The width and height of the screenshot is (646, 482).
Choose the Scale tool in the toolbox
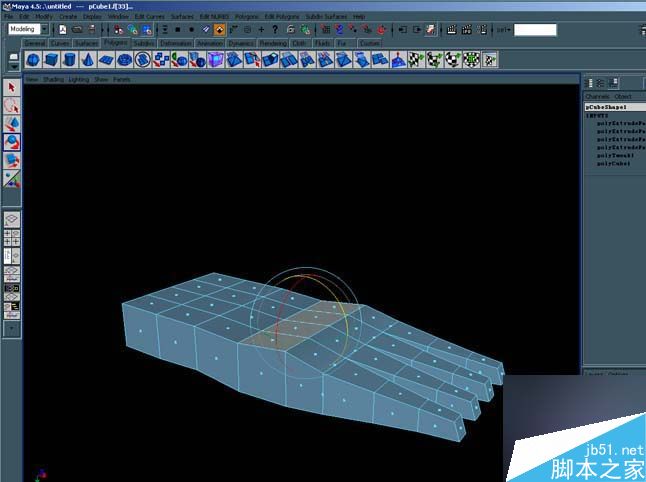point(12,160)
